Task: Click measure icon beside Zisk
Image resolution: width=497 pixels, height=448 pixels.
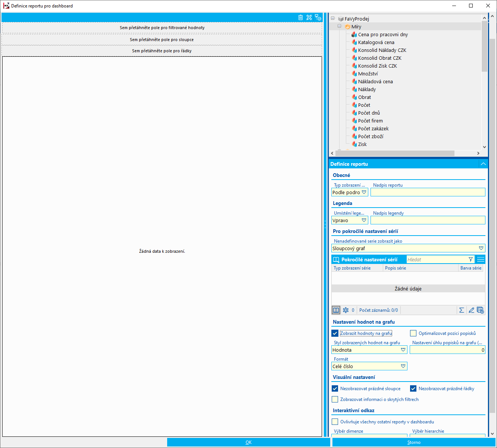Action: [x=354, y=144]
